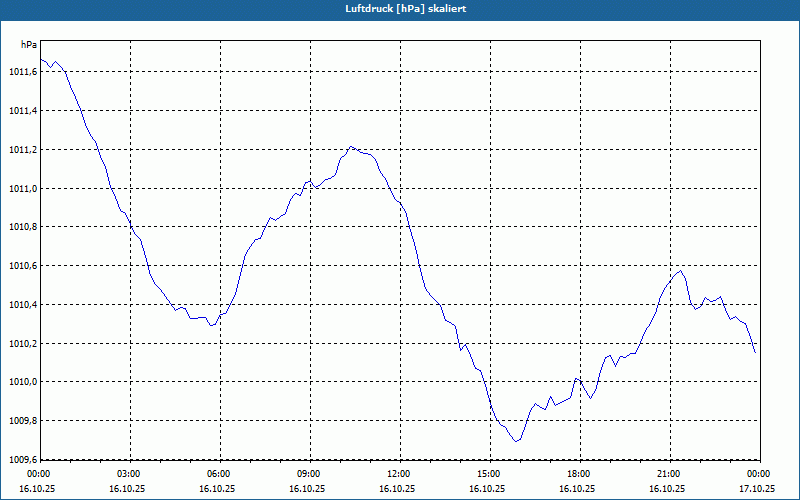Click the 12:00 time axis label
Screen dimensions: 800x500
398,474
